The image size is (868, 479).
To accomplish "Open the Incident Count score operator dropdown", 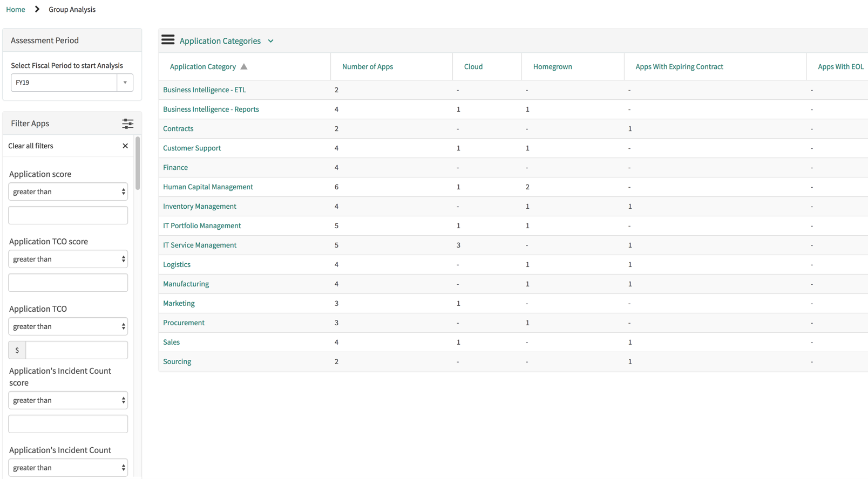I will [x=68, y=400].
